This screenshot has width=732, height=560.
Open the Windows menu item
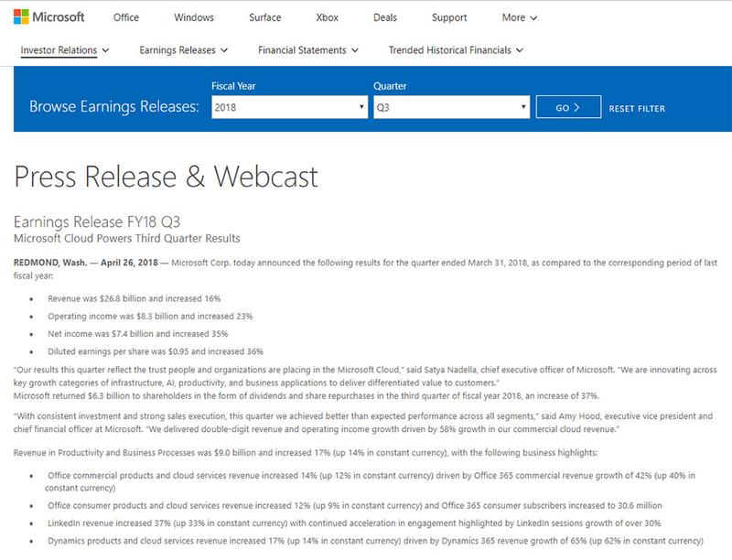[194, 17]
